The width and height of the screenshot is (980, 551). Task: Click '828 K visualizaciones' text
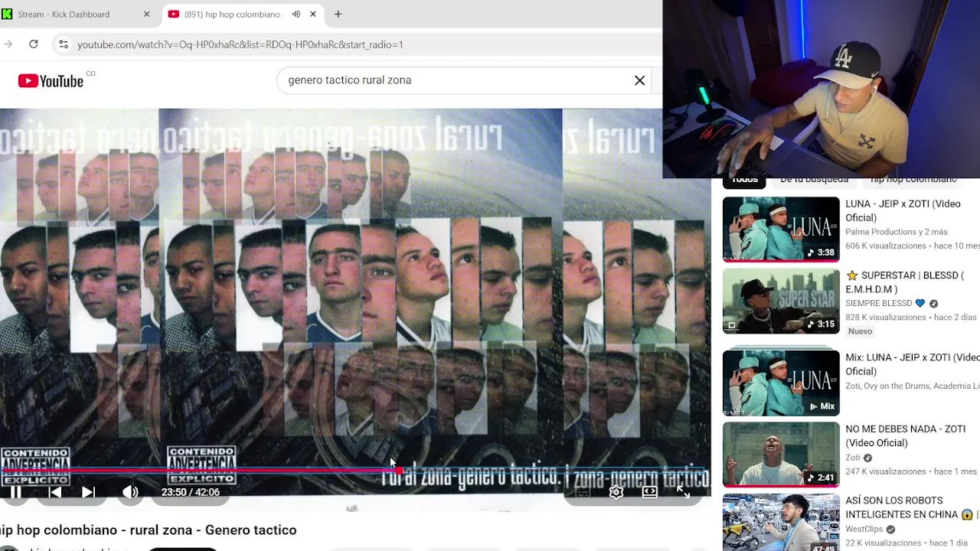pyautogui.click(x=886, y=317)
